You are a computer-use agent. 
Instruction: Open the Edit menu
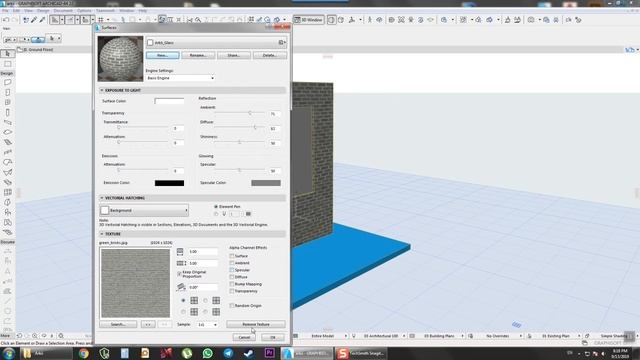[x=16, y=11]
